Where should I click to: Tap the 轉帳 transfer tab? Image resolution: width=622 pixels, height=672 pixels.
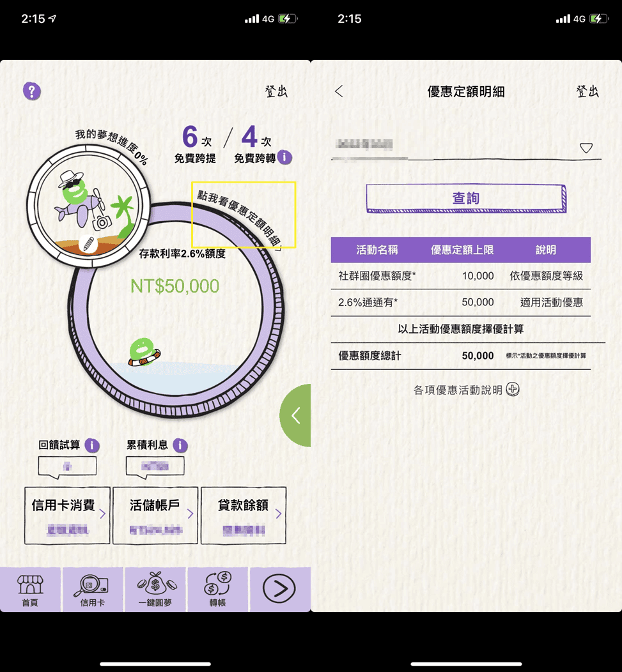click(x=217, y=590)
